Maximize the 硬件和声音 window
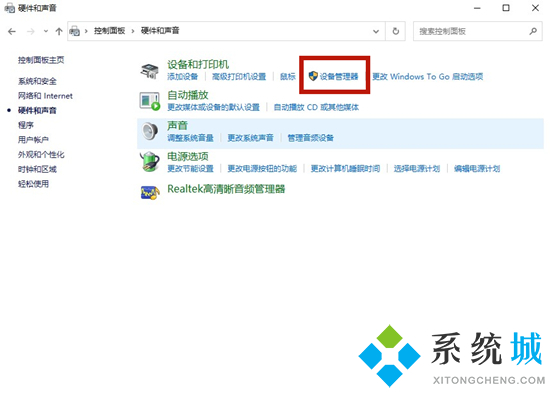Screen dimensions: 550x398 (x=506, y=8)
